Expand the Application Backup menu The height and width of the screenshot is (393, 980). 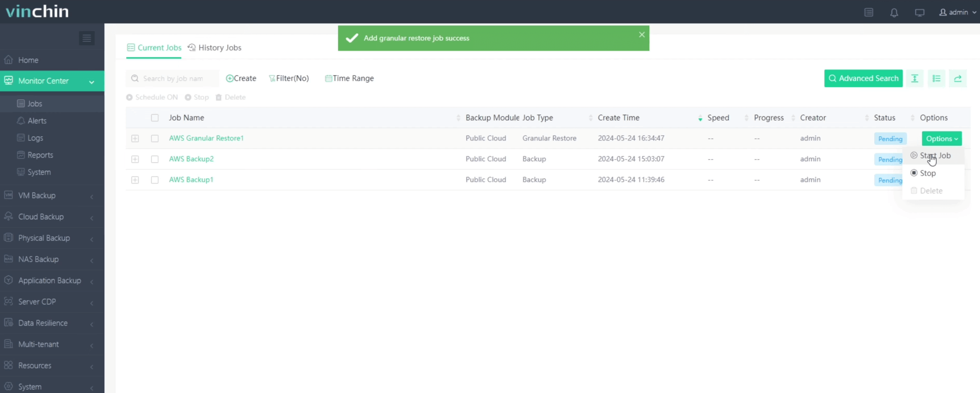click(52, 280)
